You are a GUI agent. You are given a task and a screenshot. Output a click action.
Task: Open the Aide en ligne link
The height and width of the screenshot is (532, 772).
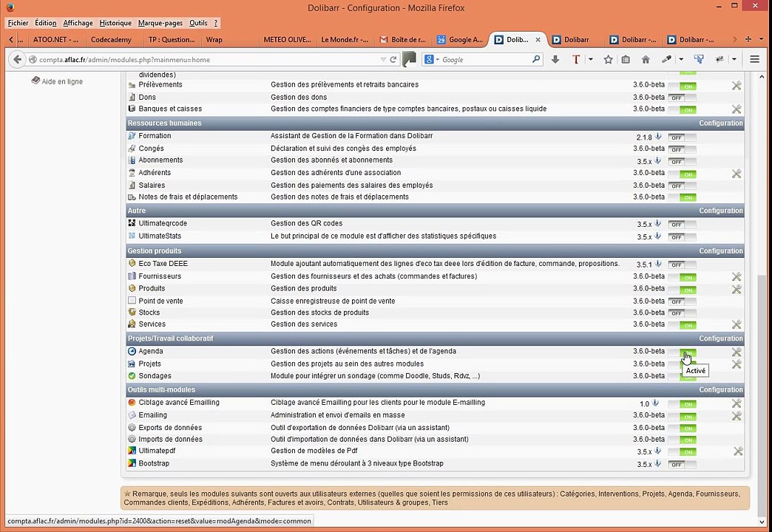click(62, 82)
